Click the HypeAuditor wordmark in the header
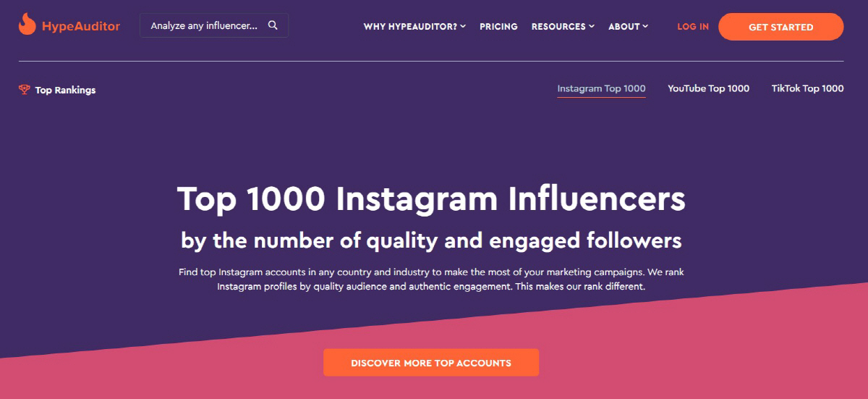The width and height of the screenshot is (868, 399). (80, 26)
